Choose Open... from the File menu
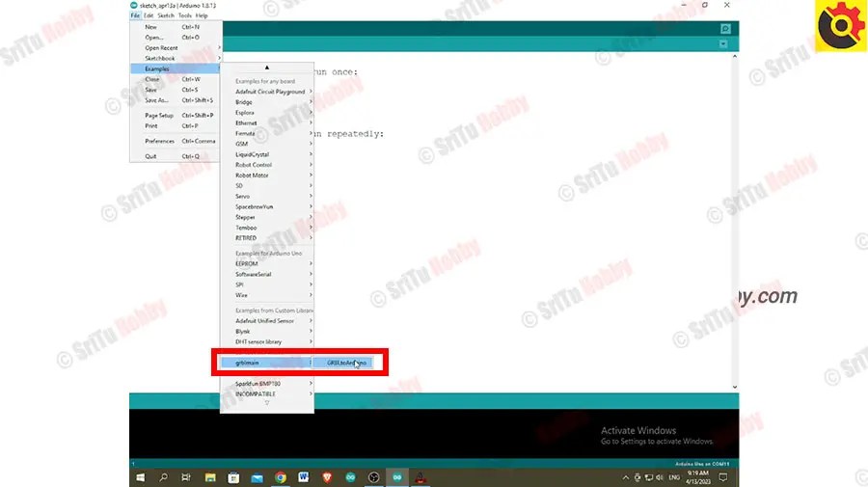Image resolution: width=868 pixels, height=487 pixels. [x=176, y=37]
